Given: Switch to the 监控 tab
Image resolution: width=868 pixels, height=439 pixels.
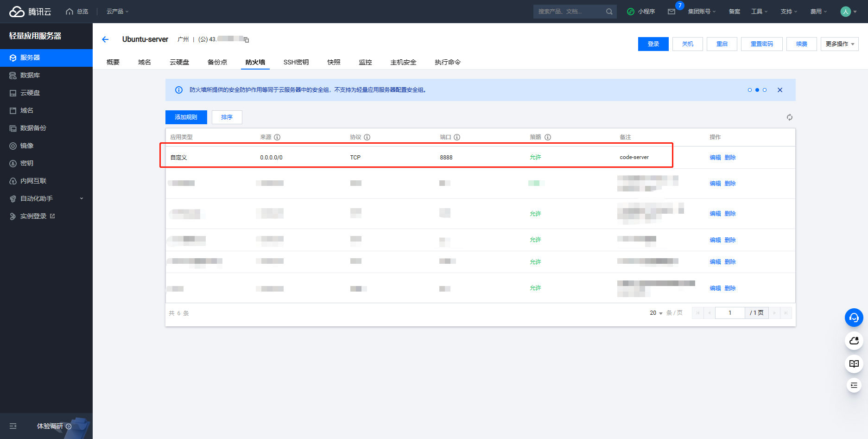Looking at the screenshot, I should pos(365,62).
